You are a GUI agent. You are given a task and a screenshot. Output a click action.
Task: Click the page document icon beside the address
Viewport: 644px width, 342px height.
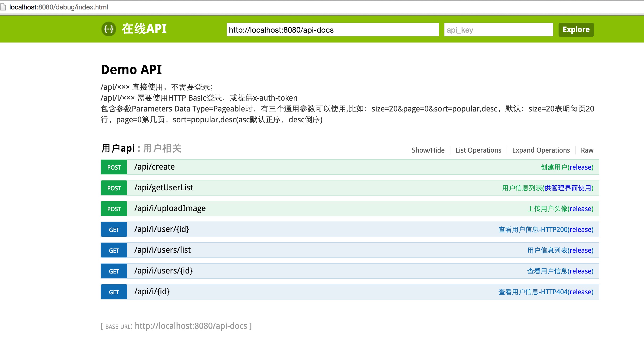[x=3, y=7]
